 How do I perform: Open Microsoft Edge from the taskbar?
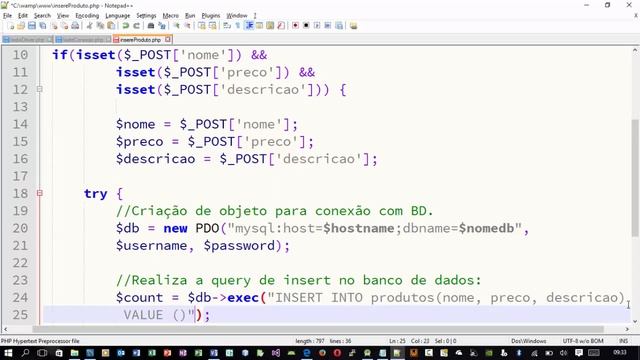[307, 353]
